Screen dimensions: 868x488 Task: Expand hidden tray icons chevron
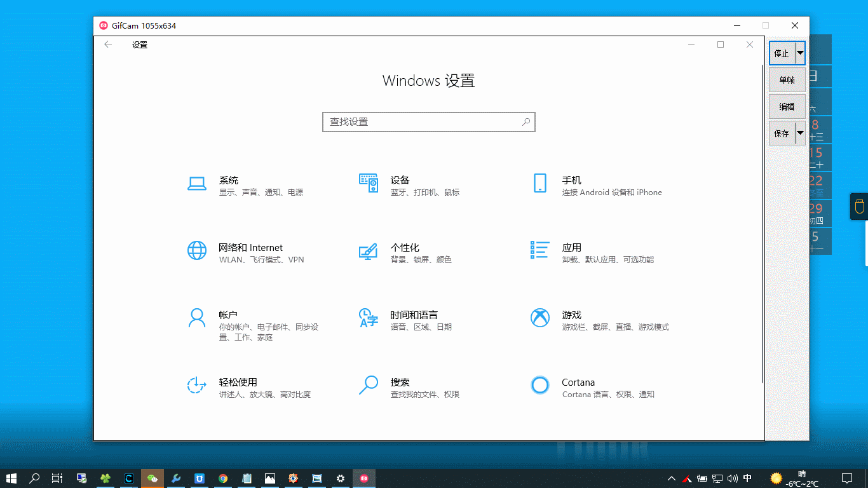point(672,478)
